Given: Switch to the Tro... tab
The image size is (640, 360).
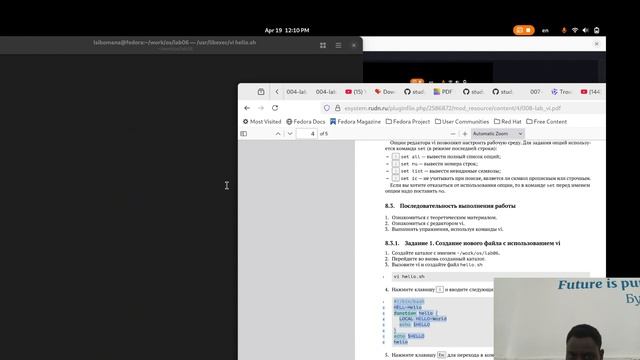Looking at the screenshot, I should [561, 92].
